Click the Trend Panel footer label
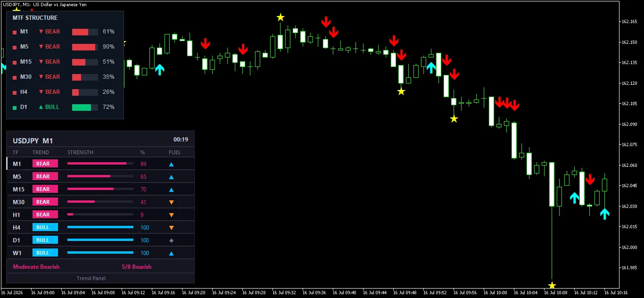This screenshot has width=644, height=298. 91,278
